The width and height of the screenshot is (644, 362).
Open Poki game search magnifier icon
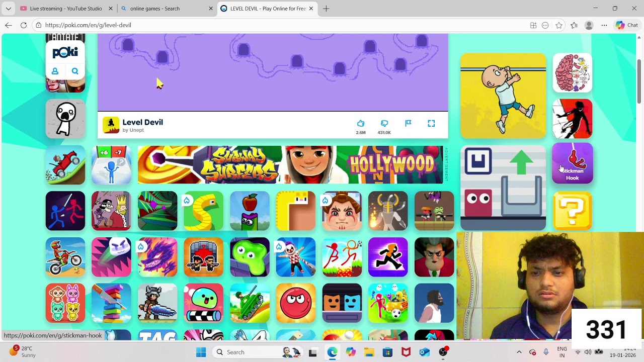coord(75,71)
